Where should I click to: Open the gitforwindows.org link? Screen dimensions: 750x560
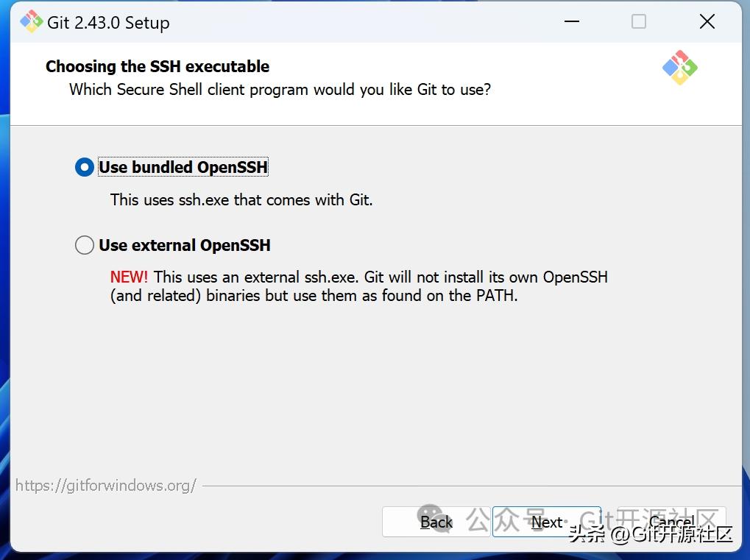point(106,486)
